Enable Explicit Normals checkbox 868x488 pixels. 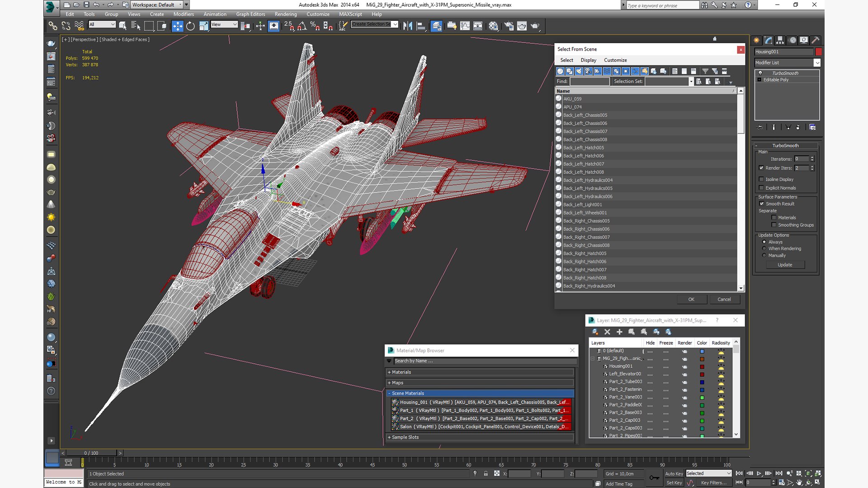pyautogui.click(x=761, y=188)
